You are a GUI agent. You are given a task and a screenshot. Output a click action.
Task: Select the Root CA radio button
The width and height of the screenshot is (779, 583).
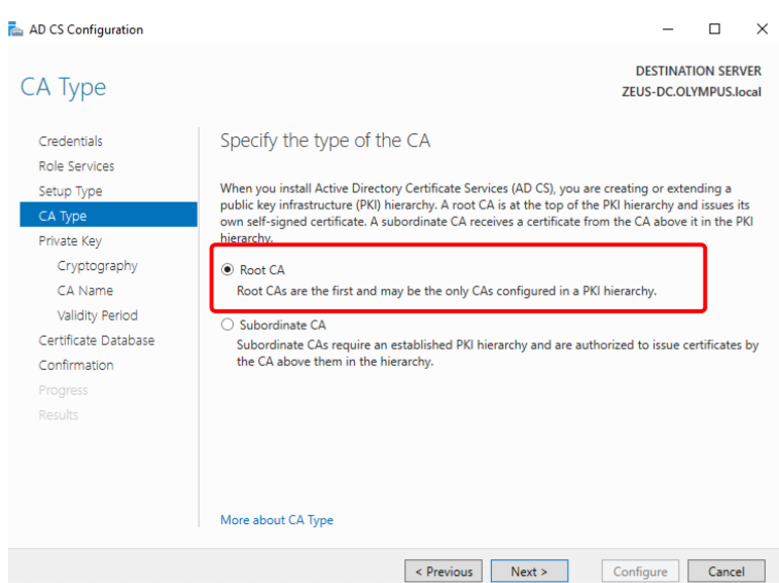[228, 270]
